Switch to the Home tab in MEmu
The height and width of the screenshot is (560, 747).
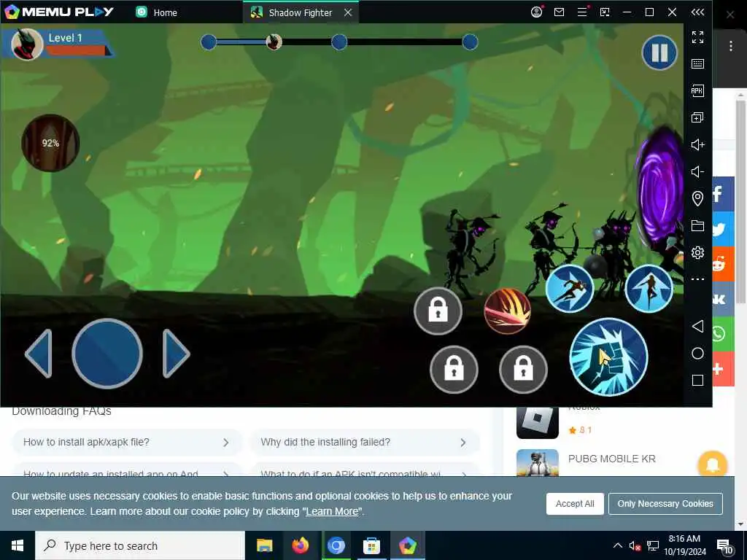click(157, 12)
